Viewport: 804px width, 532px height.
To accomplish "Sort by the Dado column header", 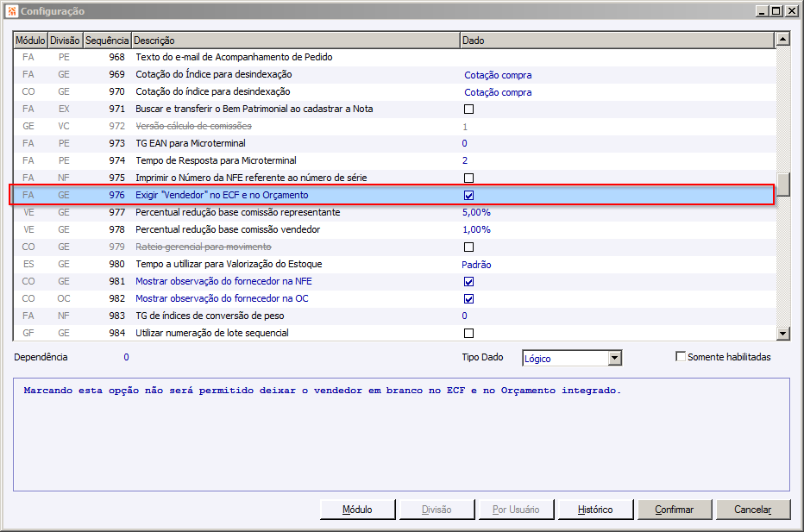I will coord(618,40).
